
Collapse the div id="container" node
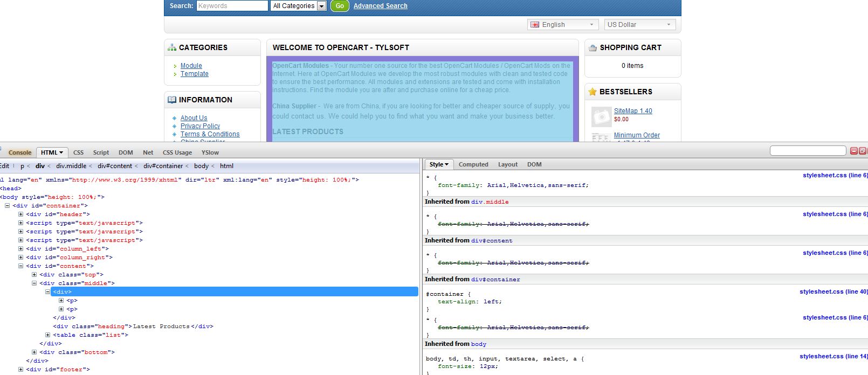(8, 206)
